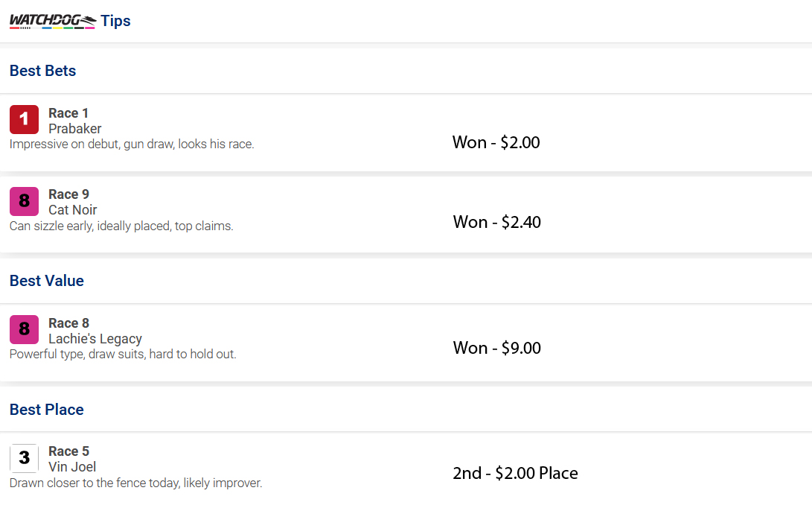812x508 pixels.
Task: Click pink number 8 box for Lachie's Legacy
Action: (25, 329)
